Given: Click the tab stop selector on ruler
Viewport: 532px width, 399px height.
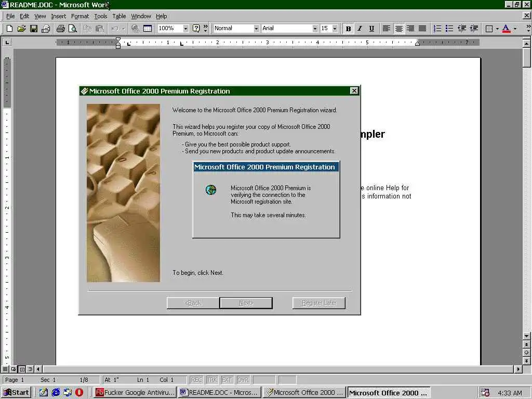Looking at the screenshot, I should pos(7,43).
